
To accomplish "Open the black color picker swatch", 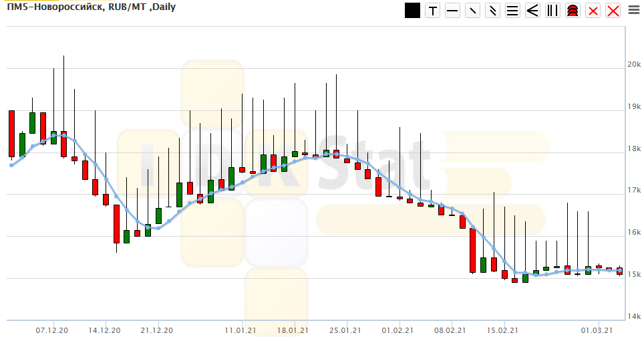I will click(x=413, y=11).
